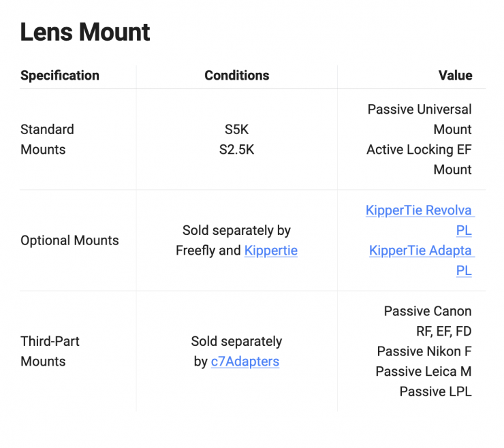Open the Kippertie link in Conditions column
504x448 pixels.
[270, 251]
